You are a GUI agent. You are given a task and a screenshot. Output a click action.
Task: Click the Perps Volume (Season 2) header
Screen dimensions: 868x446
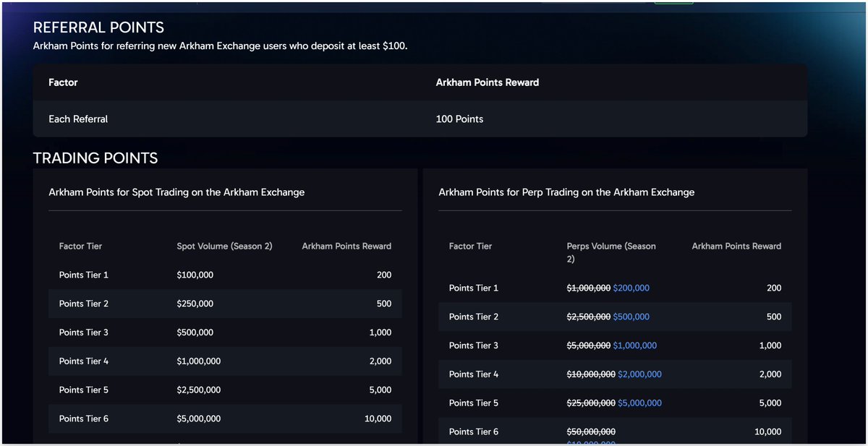pyautogui.click(x=610, y=252)
